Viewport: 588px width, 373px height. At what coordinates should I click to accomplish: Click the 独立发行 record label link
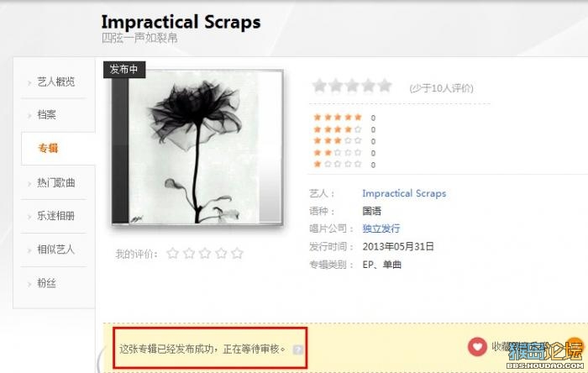[381, 229]
